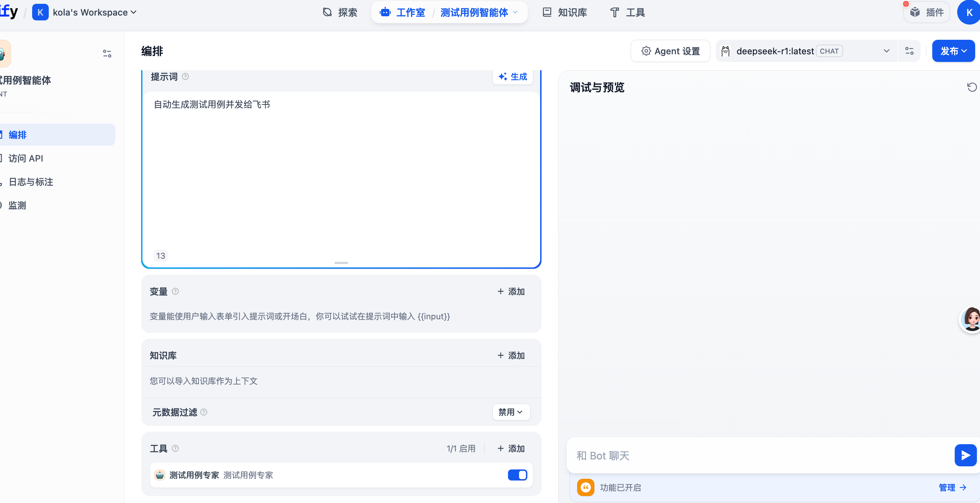This screenshot has width=980, height=503.
Task: Click the 1/1 启用 tools status text
Action: [x=461, y=449]
